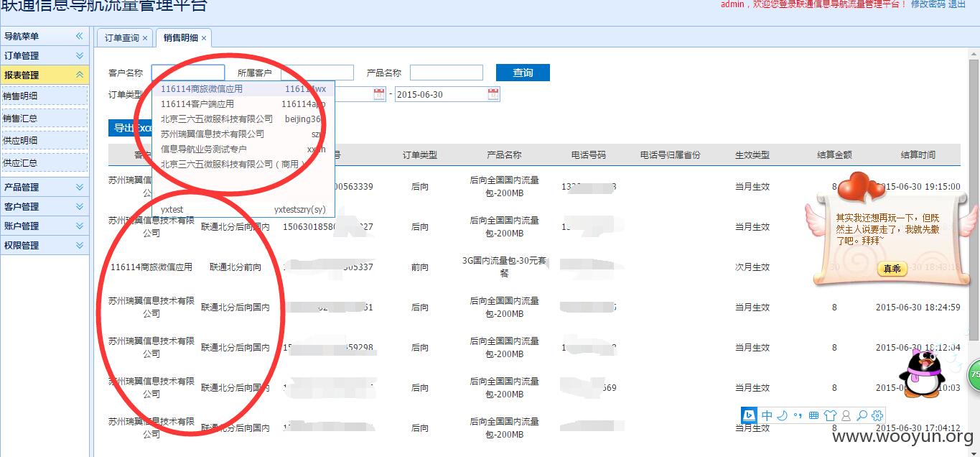Click the 订单类型 column header

click(x=420, y=155)
